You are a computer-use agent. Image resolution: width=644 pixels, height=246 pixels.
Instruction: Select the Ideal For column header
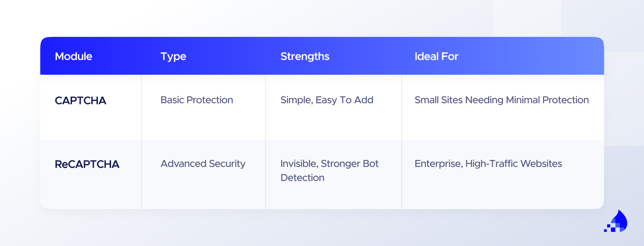click(x=436, y=57)
